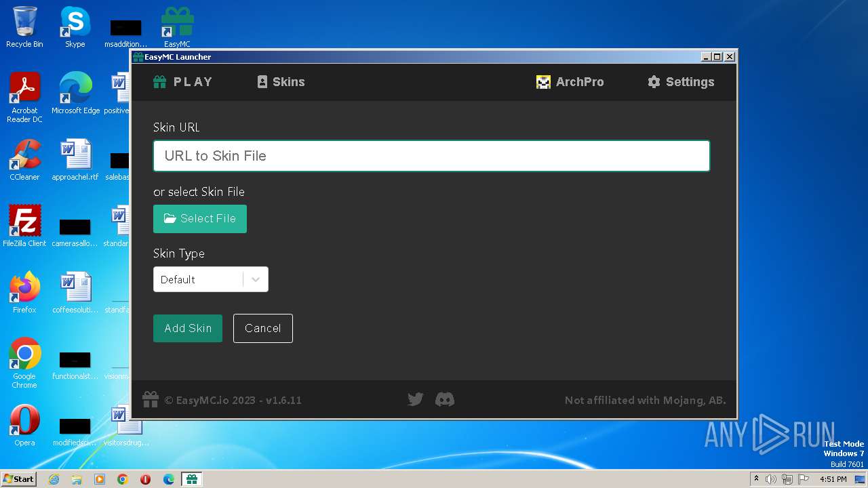The image size is (868, 488).
Task: Open the EasyMC desktop shortcut
Action: (177, 27)
